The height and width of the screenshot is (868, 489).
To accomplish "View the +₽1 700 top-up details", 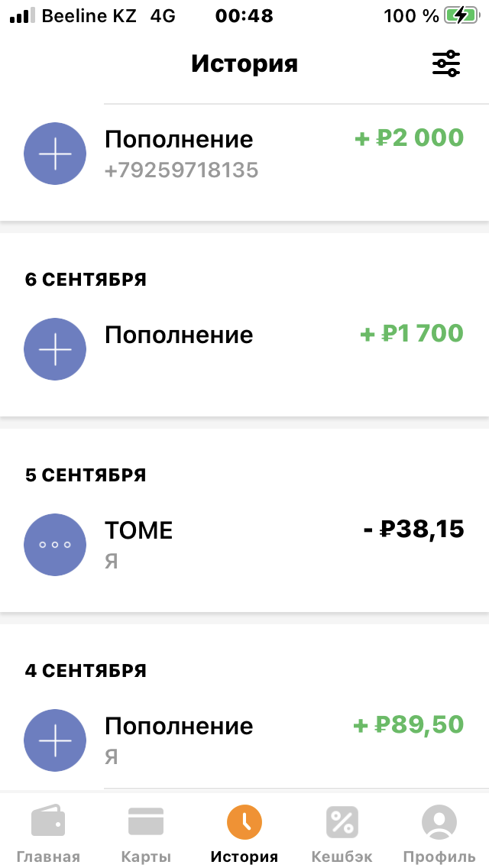I will 412,334.
